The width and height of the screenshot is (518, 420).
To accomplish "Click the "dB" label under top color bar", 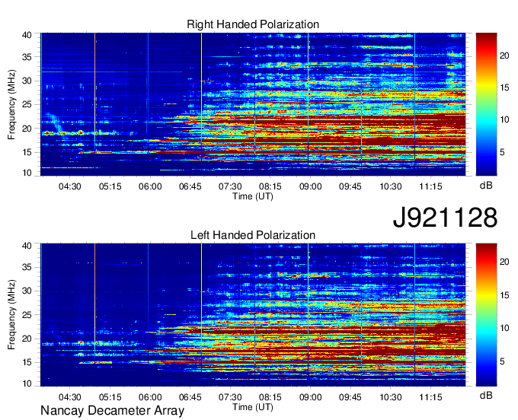I will (486, 186).
